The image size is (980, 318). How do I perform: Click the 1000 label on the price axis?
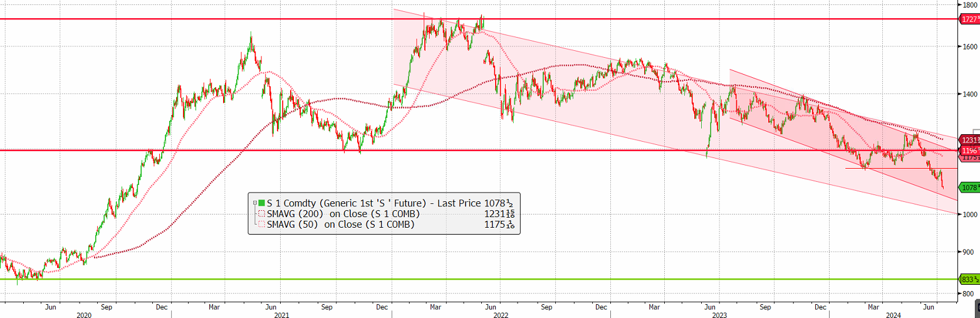pyautogui.click(x=971, y=214)
